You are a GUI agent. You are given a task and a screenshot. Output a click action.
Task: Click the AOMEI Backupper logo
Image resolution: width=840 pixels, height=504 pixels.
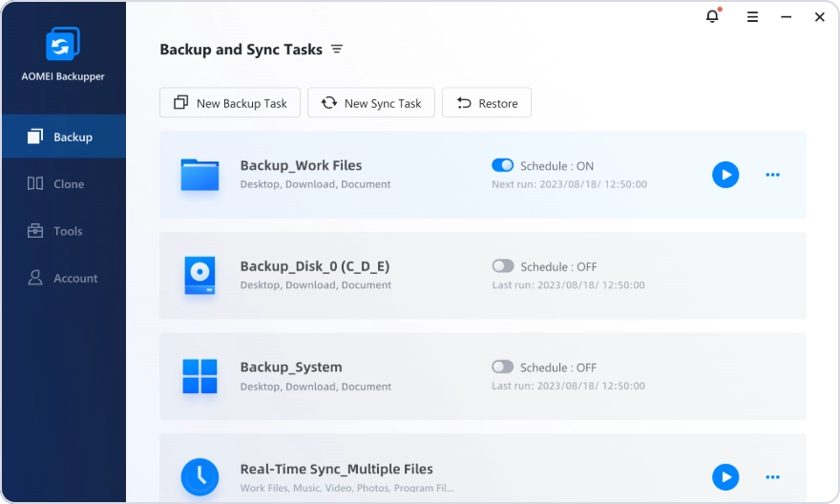point(63,44)
